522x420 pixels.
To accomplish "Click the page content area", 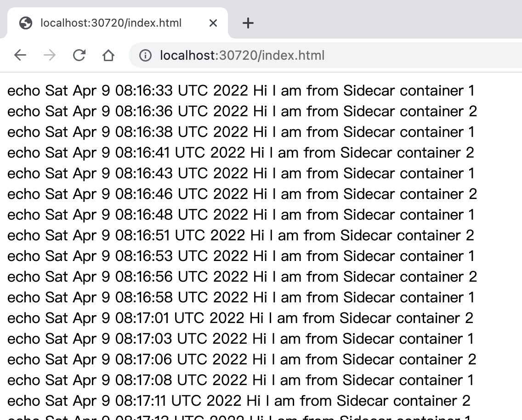I will click(x=261, y=253).
